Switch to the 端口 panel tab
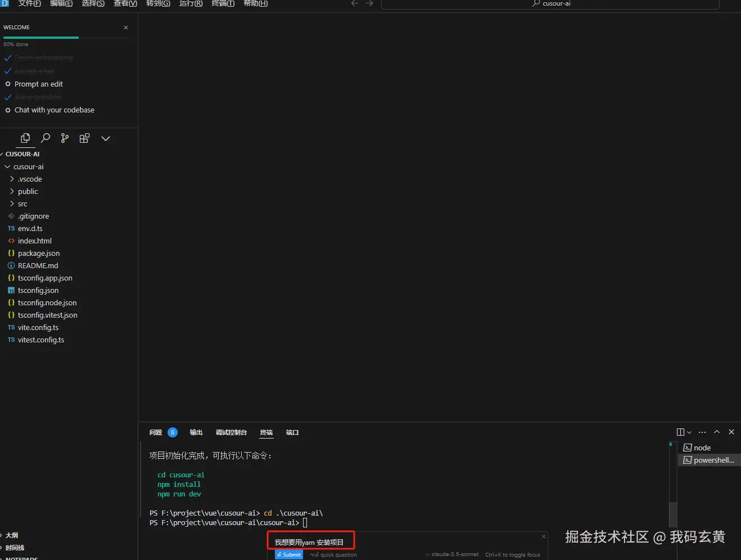Screen dimensions: 741x560 [292, 432]
